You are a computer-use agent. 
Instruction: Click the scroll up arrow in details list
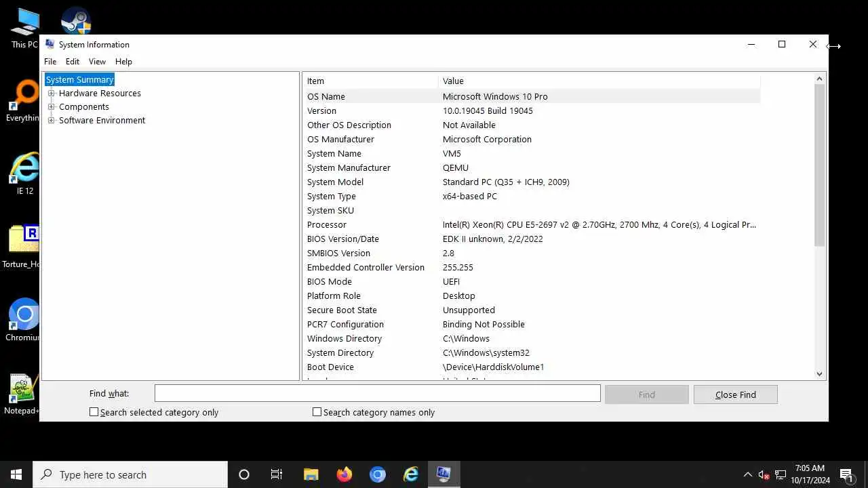(819, 79)
